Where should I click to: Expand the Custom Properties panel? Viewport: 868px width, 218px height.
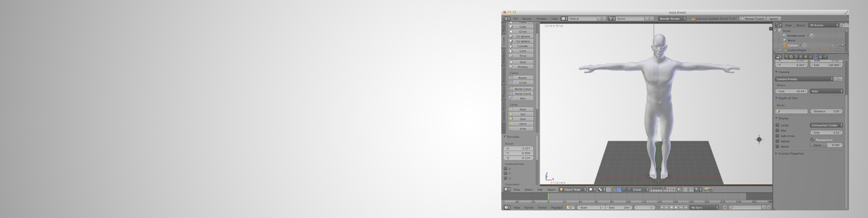coord(791,154)
